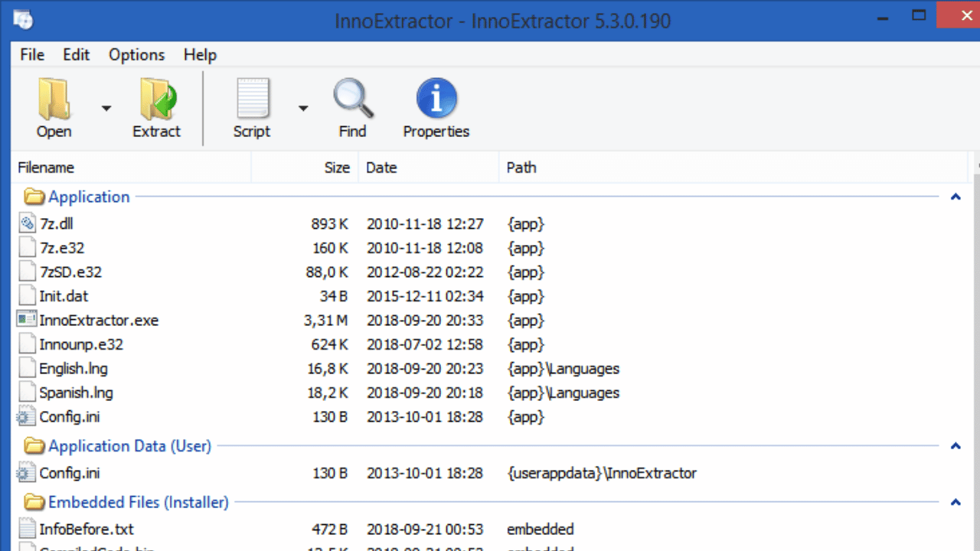Select the InnoExtractor.exe file icon
The height and width of the screenshot is (551, 980).
click(27, 320)
